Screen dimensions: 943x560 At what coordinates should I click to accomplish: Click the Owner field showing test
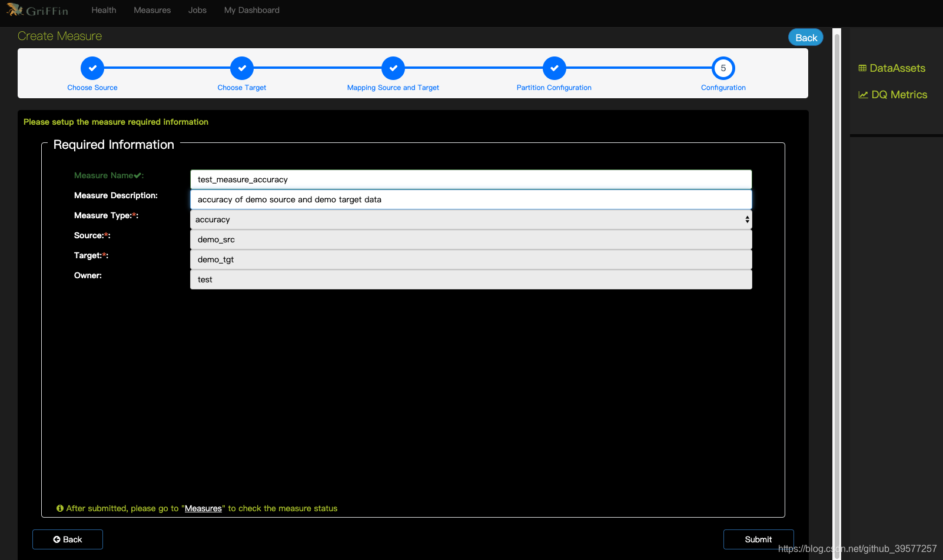pos(471,279)
